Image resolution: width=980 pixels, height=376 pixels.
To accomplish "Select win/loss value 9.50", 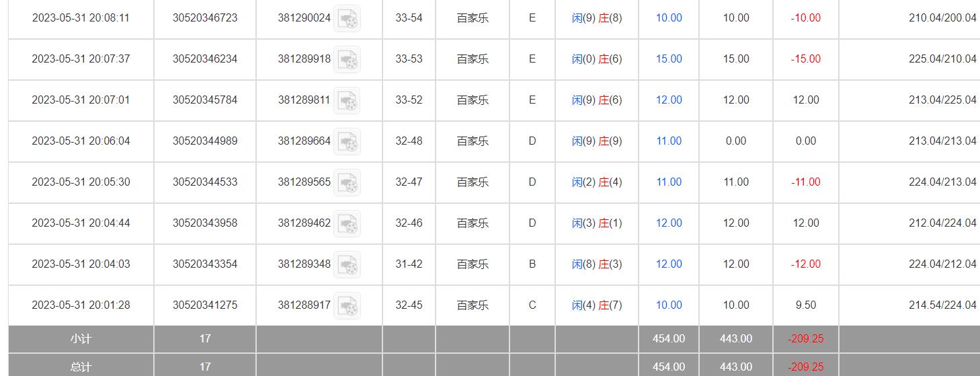I will (806, 305).
